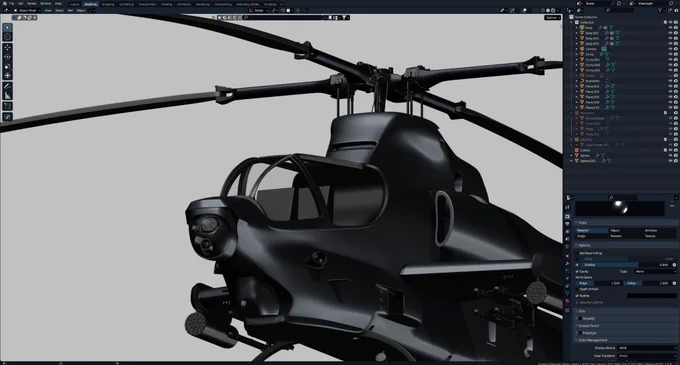Disable render for the Collection row
Viewport: 680px width, 365px height.
(x=676, y=22)
